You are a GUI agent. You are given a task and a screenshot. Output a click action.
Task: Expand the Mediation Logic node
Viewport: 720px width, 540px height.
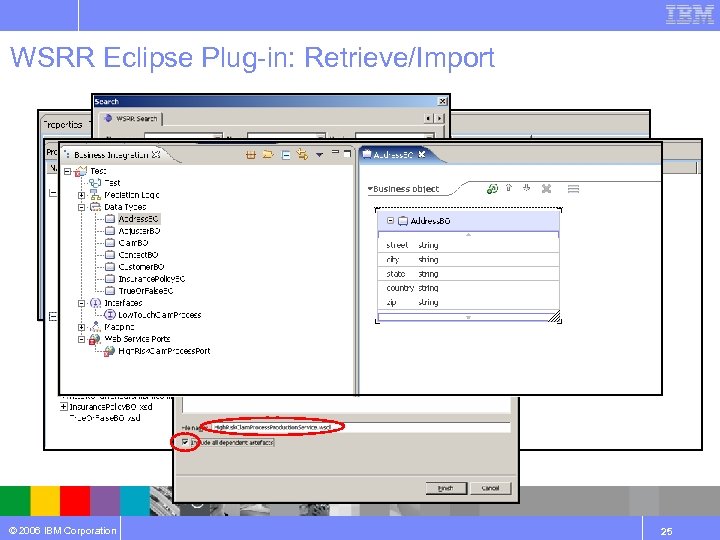[81, 195]
